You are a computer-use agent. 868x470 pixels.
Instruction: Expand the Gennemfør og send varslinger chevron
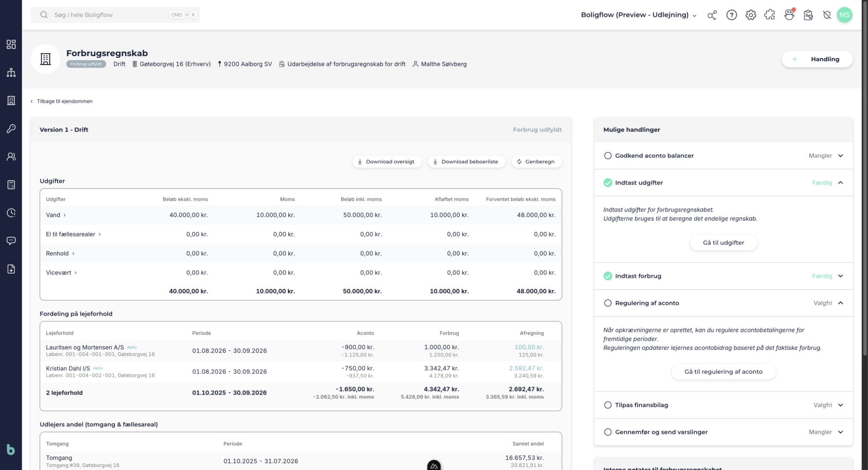click(840, 432)
